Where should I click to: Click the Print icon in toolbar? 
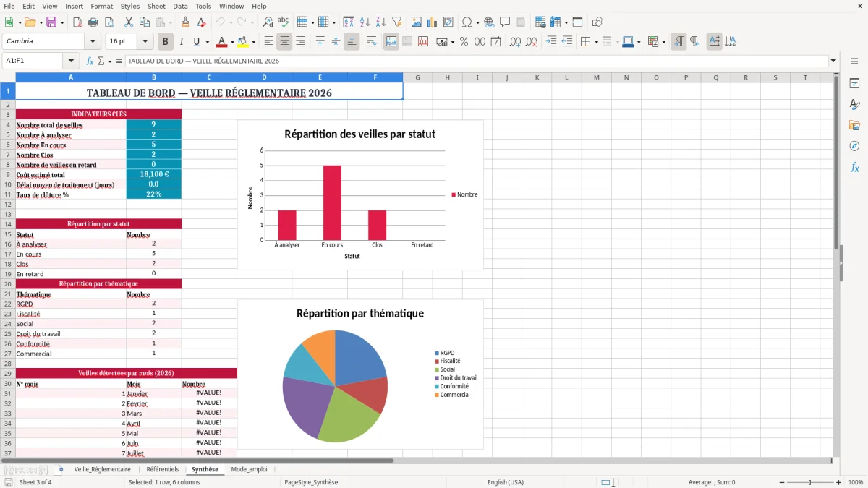[x=93, y=22]
